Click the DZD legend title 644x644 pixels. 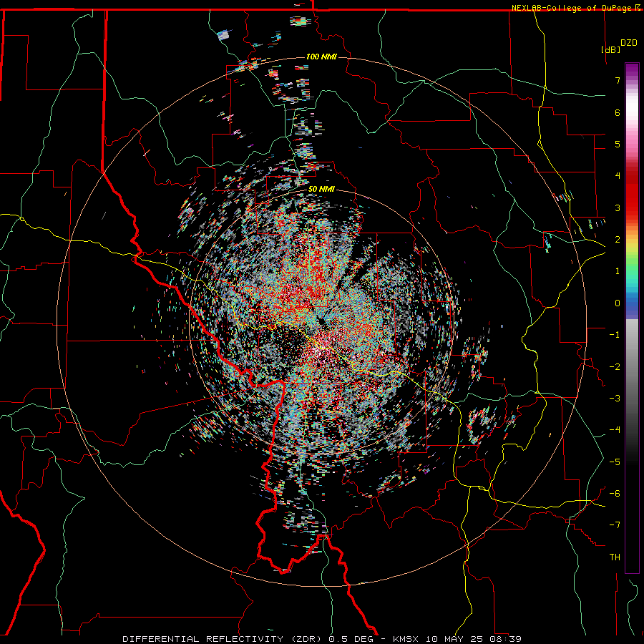628,43
